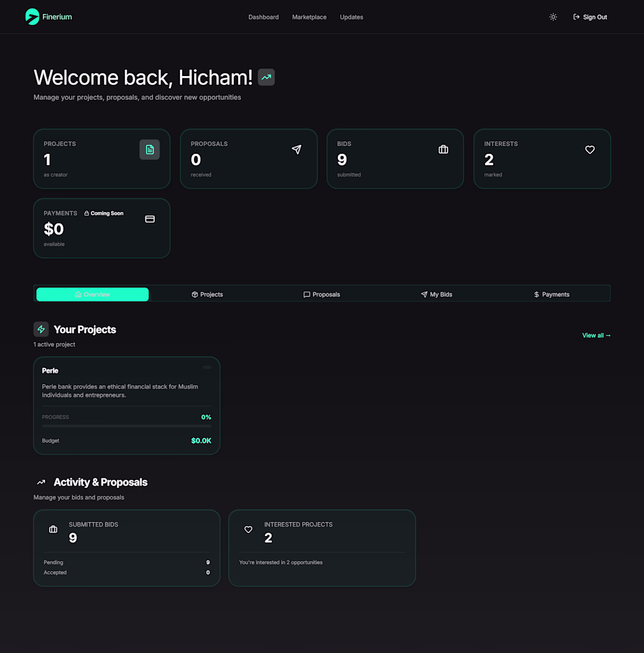This screenshot has height=653, width=644.
Task: Open the Updates nav link
Action: click(x=351, y=17)
